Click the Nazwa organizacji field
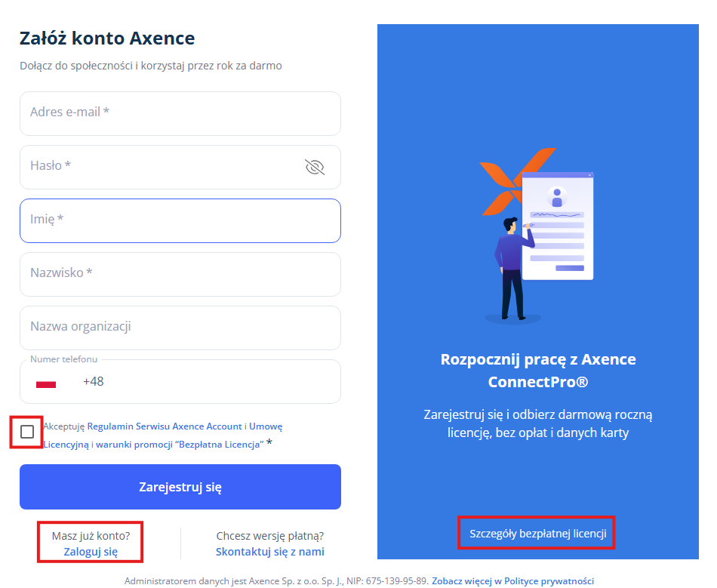717x588 pixels. [x=180, y=327]
